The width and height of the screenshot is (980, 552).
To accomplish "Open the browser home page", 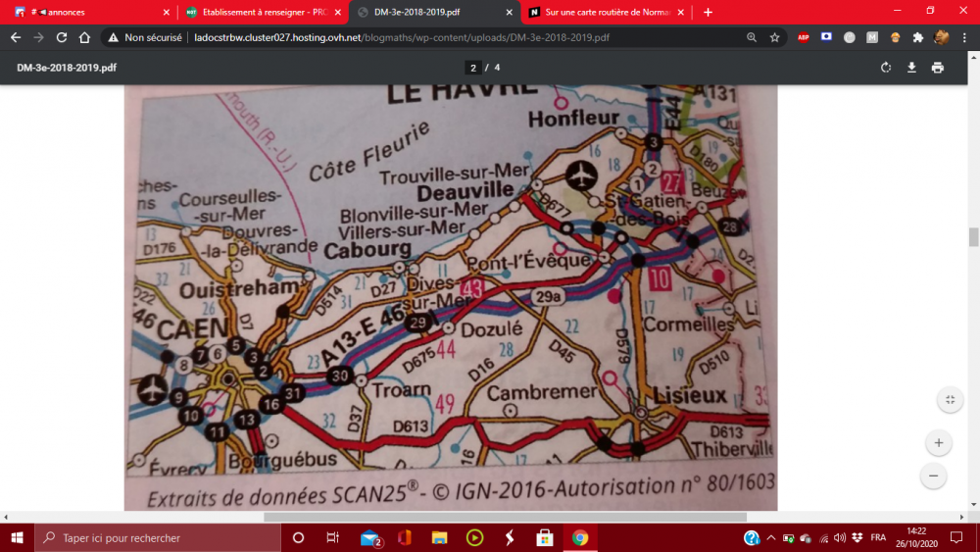I will pos(84,37).
